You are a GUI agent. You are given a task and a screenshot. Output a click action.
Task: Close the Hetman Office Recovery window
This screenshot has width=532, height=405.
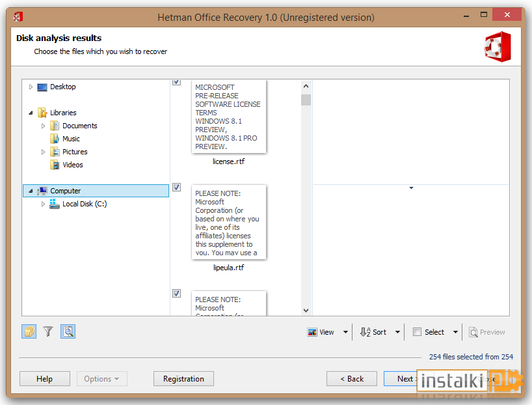tap(507, 14)
